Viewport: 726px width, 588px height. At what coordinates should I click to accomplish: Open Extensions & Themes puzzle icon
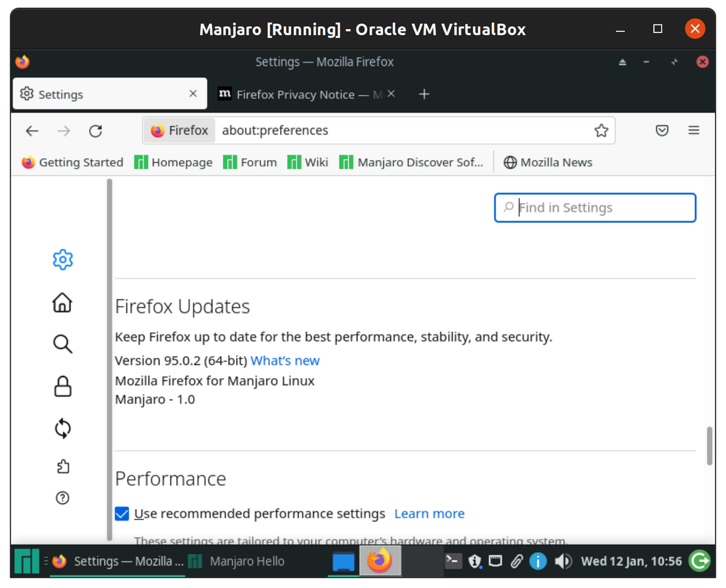(63, 467)
